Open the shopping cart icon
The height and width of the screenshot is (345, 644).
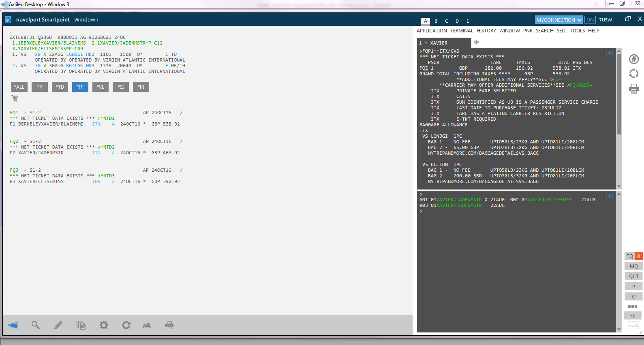pos(15,98)
